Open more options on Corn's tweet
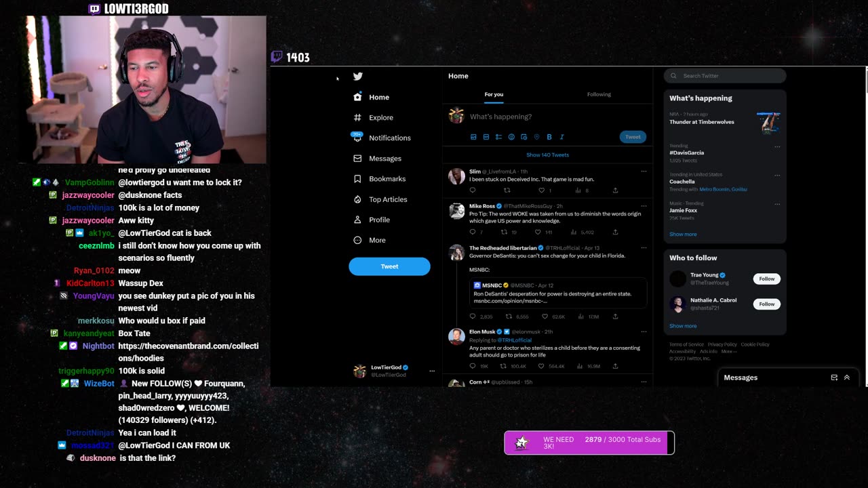Image resolution: width=868 pixels, height=488 pixels. click(x=644, y=382)
